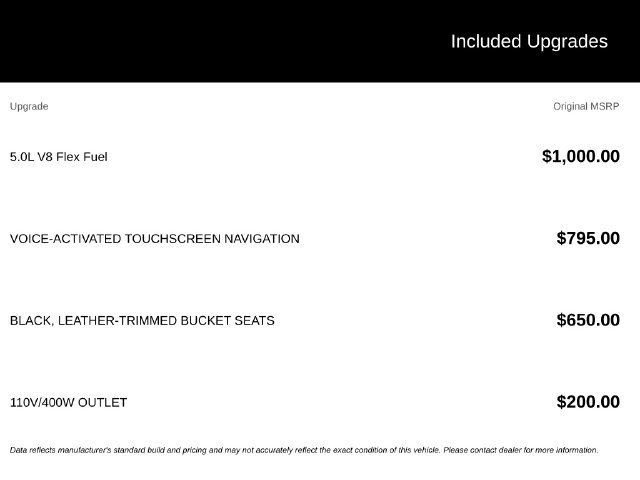
Task: Click the $1,000.00 price value
Action: [x=581, y=156]
